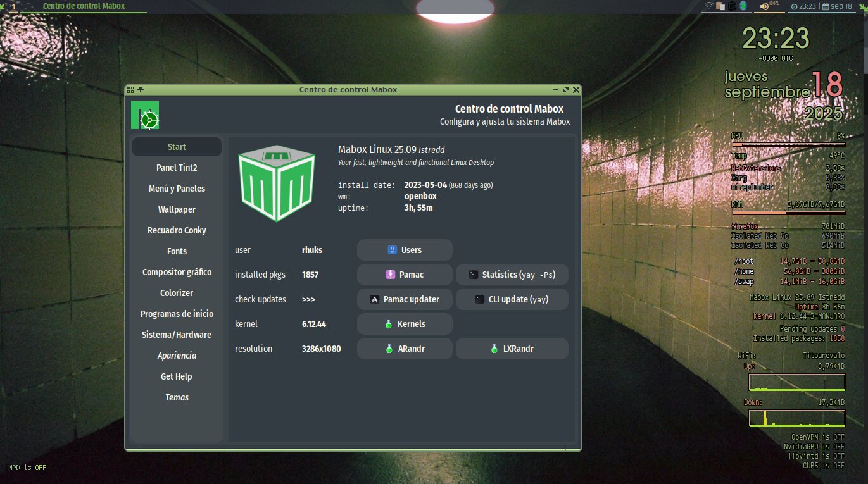Click the Mabox control center gear logo
Image resolution: width=868 pixels, height=484 pixels.
click(x=145, y=115)
